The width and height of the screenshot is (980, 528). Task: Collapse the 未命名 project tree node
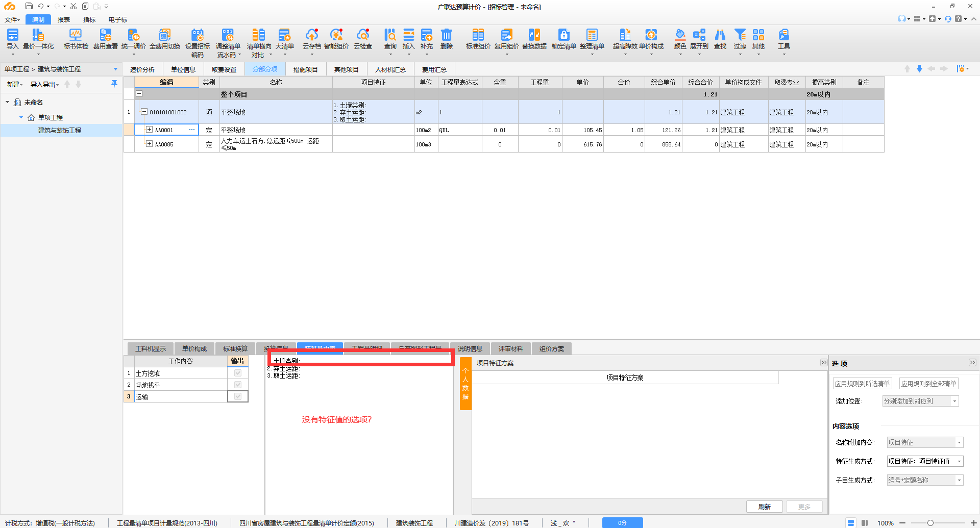[x=8, y=102]
